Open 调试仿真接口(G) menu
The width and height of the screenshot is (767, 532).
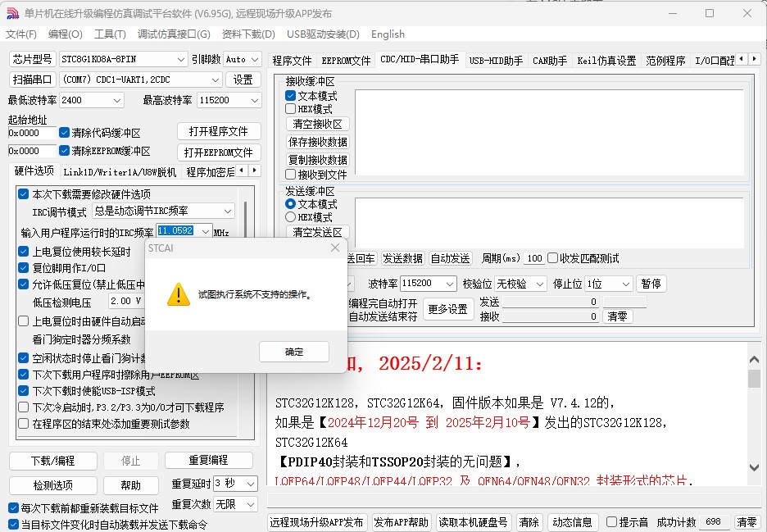174,34
